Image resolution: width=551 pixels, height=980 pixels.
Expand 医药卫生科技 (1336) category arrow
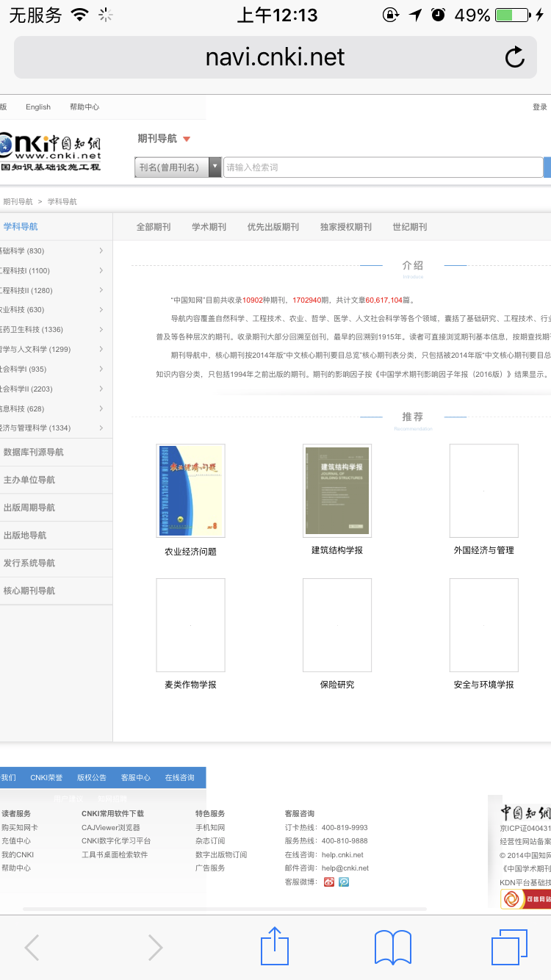[101, 329]
